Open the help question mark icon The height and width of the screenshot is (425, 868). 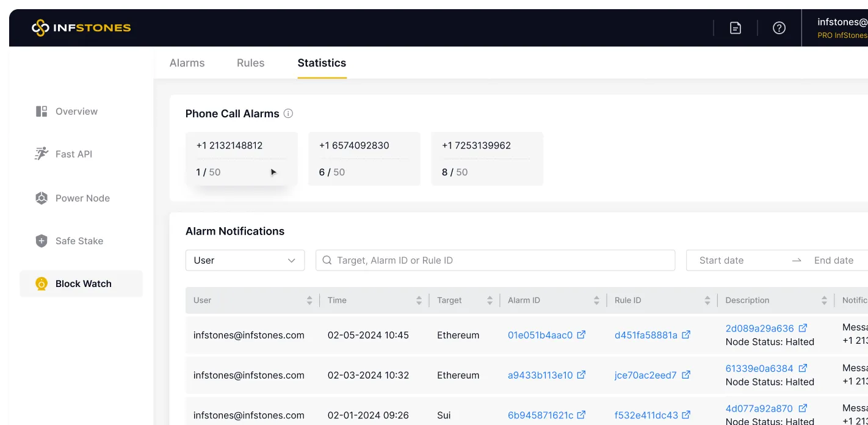[x=779, y=28]
